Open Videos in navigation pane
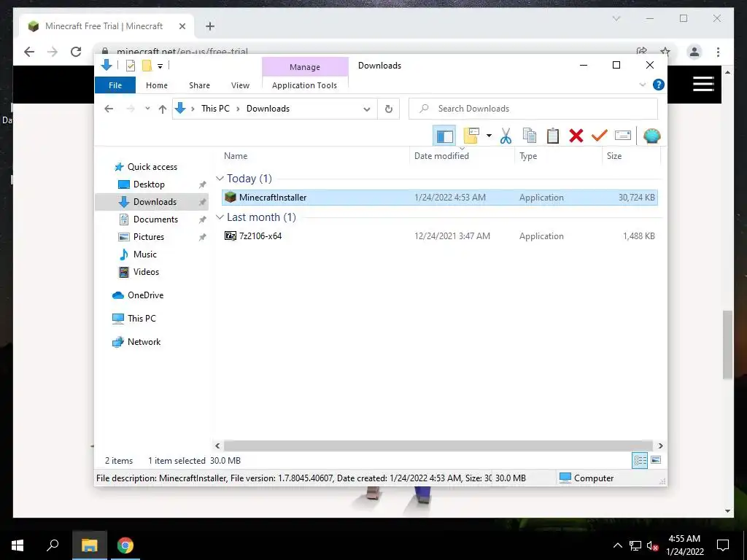 tap(146, 272)
